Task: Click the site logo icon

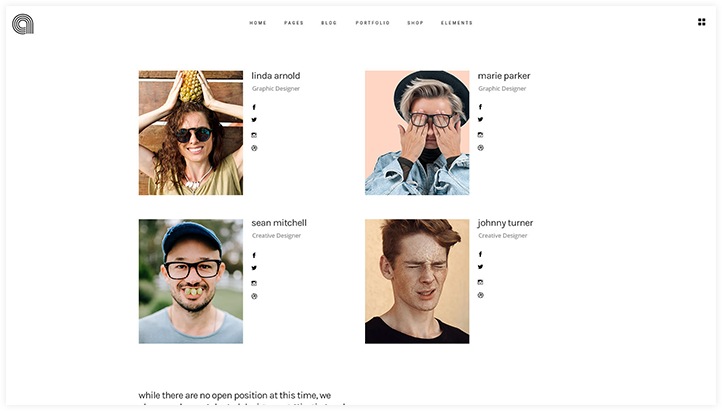Action: pos(23,24)
